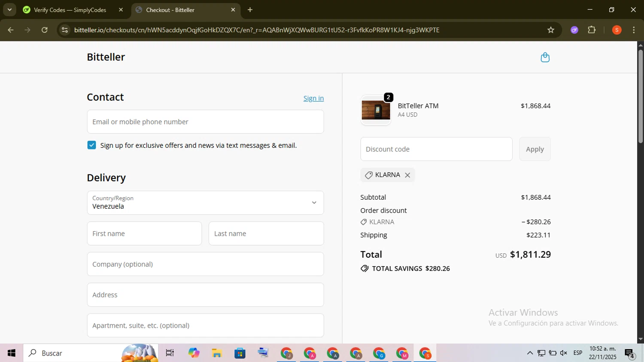Click the Last name field
Screen dimensions: 644x362
(266, 234)
